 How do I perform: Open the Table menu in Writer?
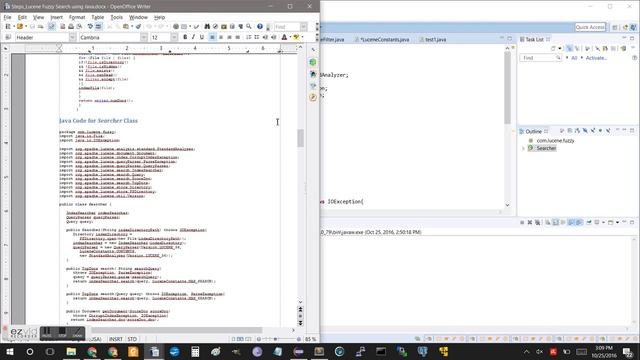(98, 18)
